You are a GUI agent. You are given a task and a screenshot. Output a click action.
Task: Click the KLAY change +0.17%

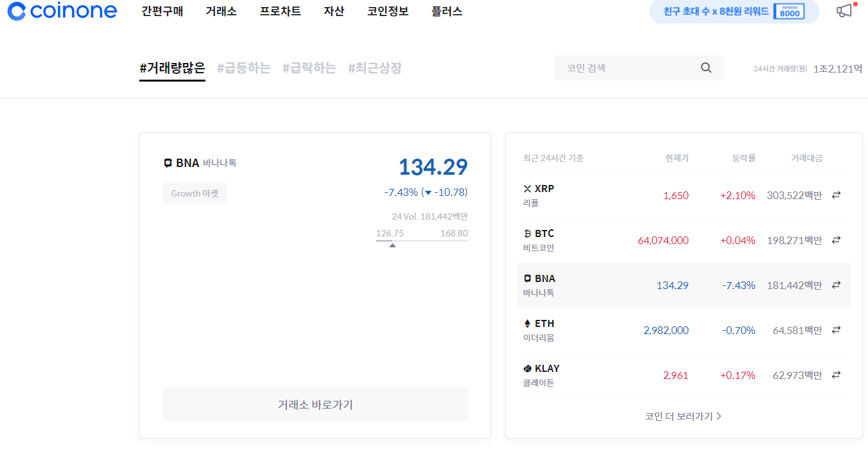click(738, 375)
